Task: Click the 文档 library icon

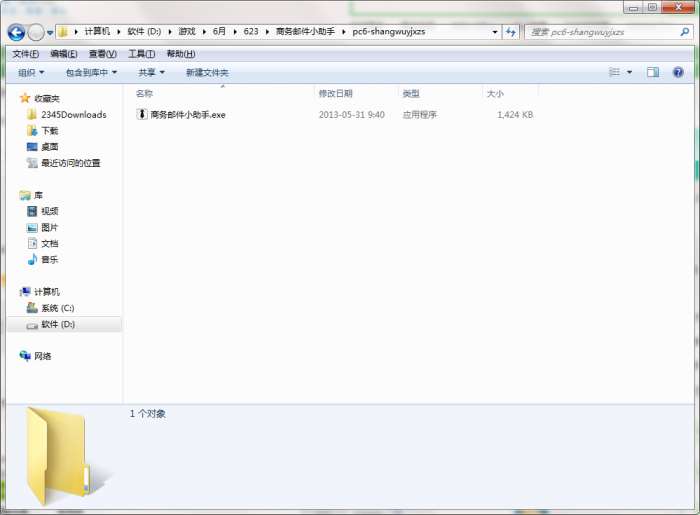Action: click(32, 244)
